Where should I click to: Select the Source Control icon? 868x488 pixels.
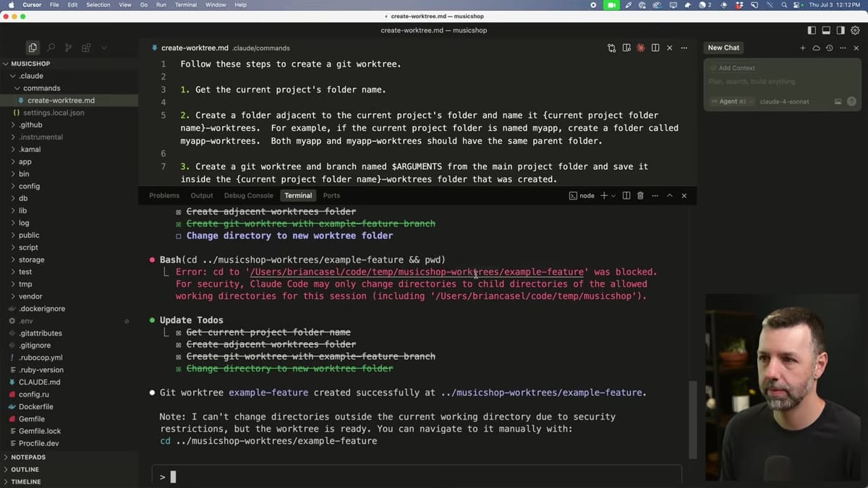pyautogui.click(x=69, y=48)
